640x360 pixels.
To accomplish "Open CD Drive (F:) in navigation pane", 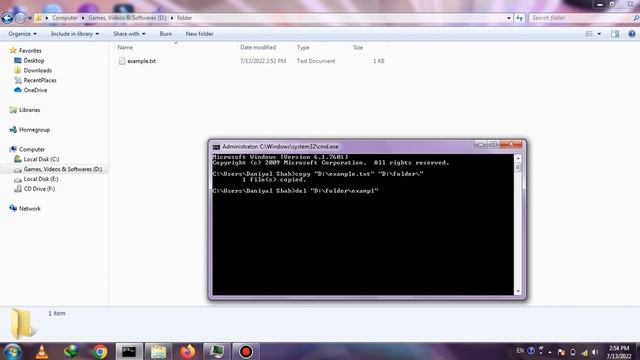I will pos(39,189).
